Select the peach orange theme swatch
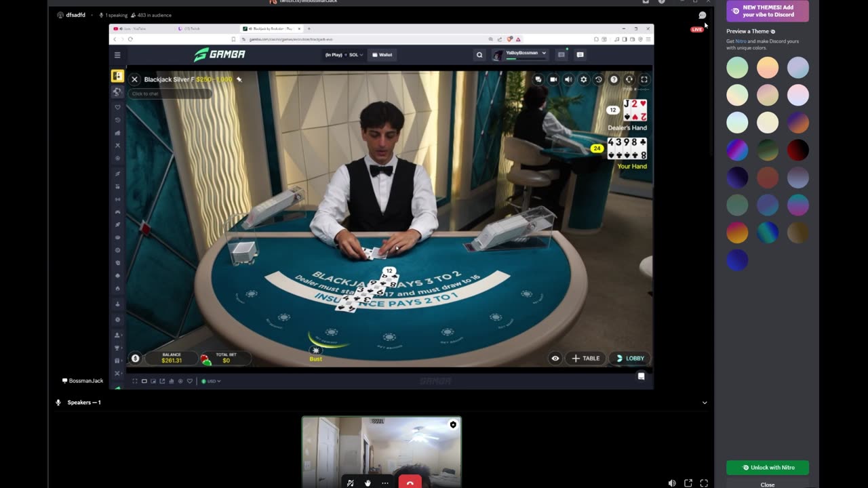The width and height of the screenshot is (868, 488). point(768,68)
